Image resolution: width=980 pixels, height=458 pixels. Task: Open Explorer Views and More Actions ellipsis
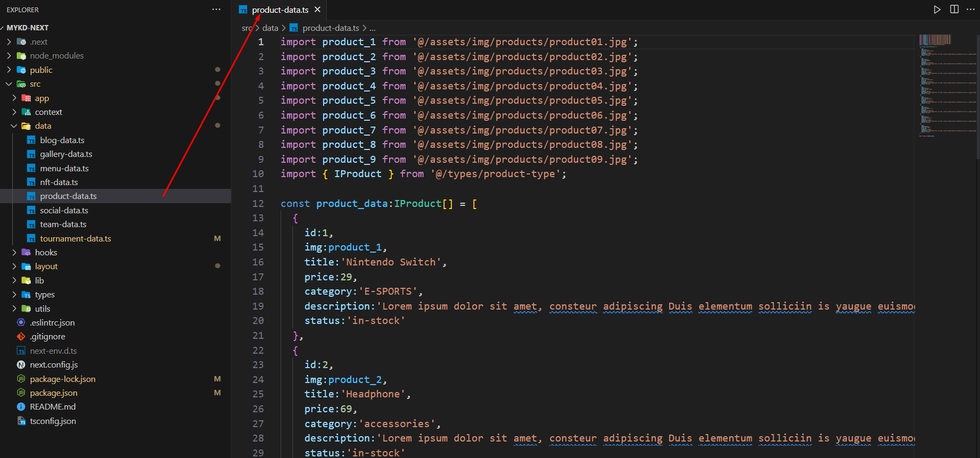coord(216,10)
